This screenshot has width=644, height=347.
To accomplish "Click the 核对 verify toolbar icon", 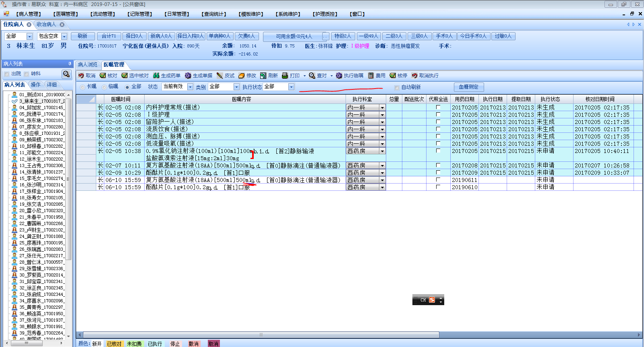I will pos(103,76).
